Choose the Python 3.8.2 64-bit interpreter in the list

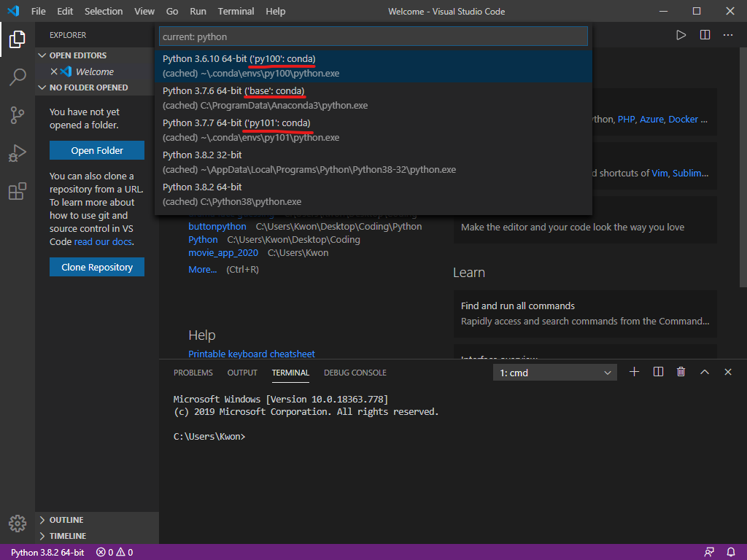[x=373, y=194]
